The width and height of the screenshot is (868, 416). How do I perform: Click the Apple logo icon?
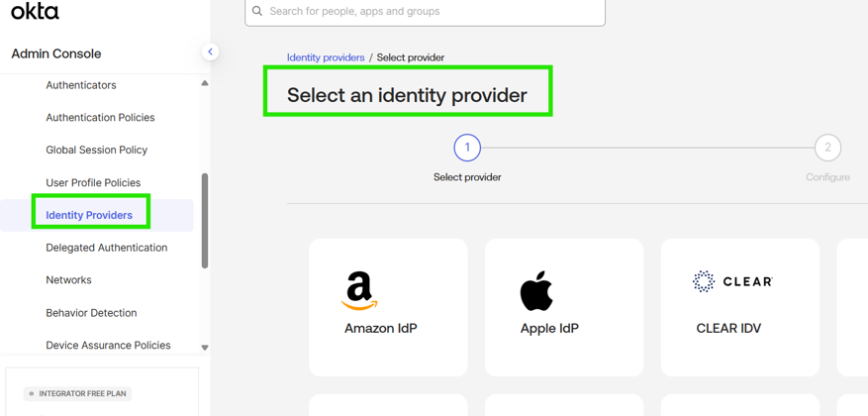coord(536,291)
